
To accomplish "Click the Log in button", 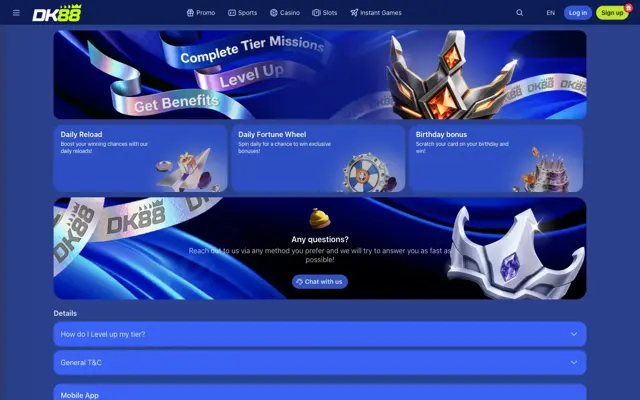I will [x=578, y=13].
